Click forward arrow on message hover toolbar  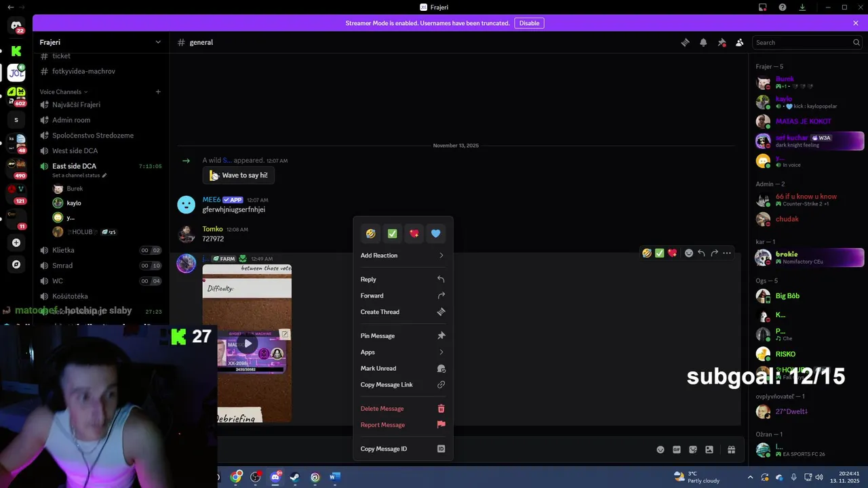tap(714, 253)
